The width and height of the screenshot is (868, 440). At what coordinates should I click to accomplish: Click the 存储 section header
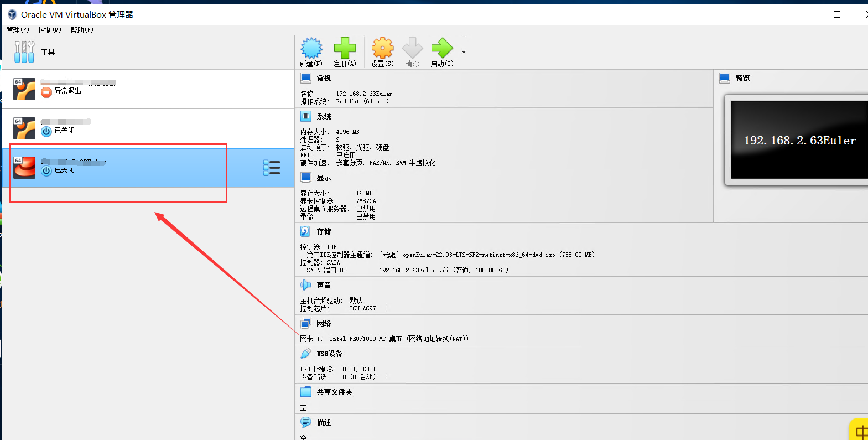pyautogui.click(x=324, y=232)
